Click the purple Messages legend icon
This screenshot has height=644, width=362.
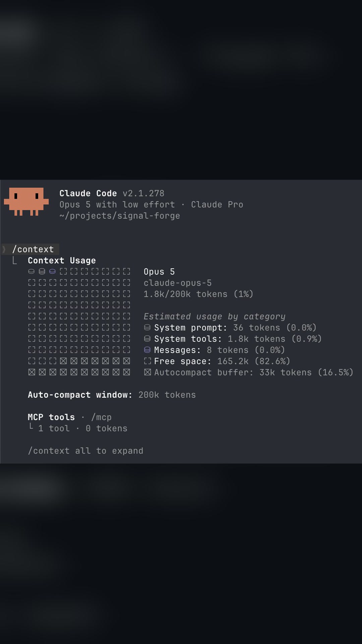pos(147,350)
